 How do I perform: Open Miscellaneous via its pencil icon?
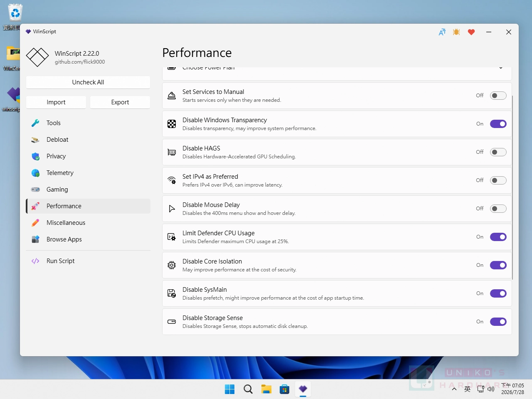35,223
